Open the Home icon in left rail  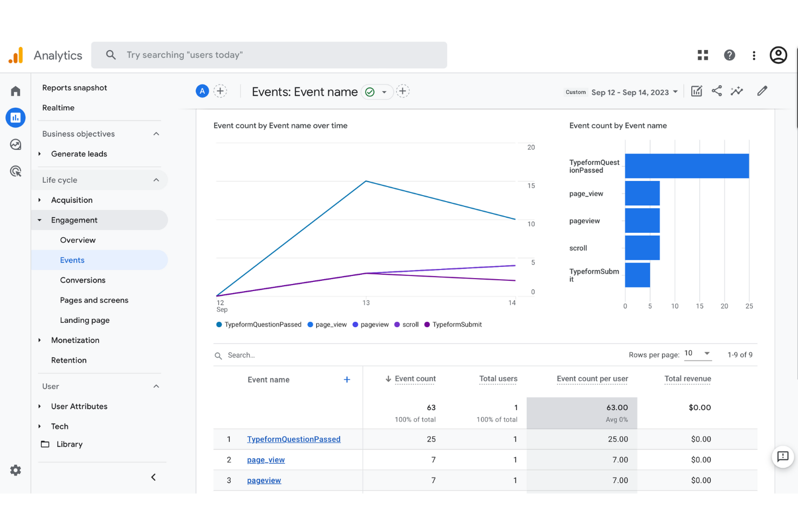coord(16,91)
